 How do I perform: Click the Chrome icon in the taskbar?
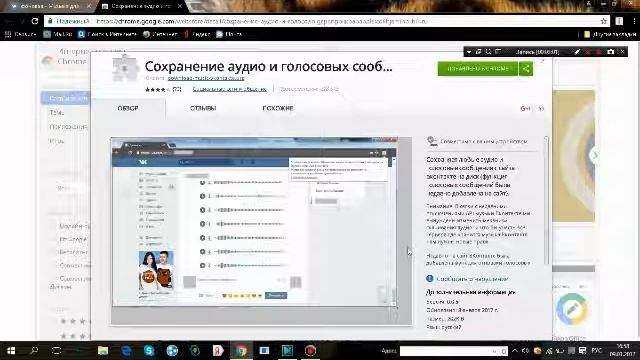click(x=241, y=351)
